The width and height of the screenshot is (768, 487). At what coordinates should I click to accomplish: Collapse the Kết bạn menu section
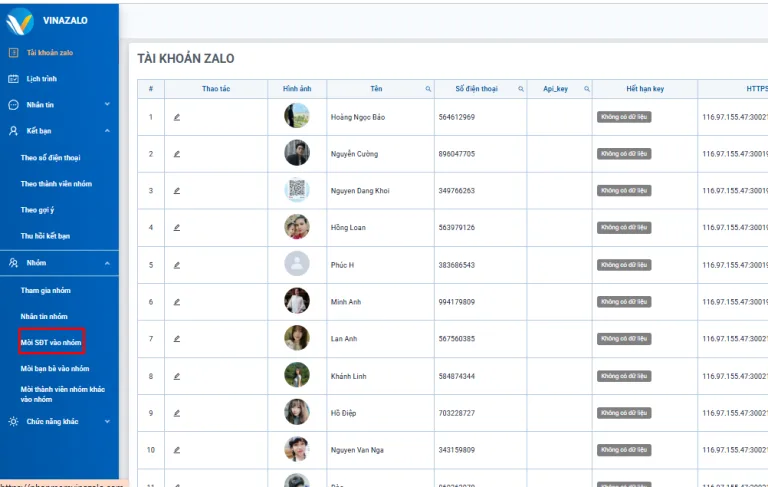point(107,131)
